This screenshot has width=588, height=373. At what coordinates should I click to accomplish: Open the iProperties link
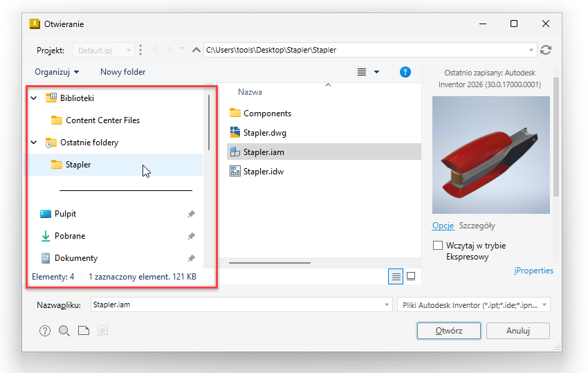533,270
